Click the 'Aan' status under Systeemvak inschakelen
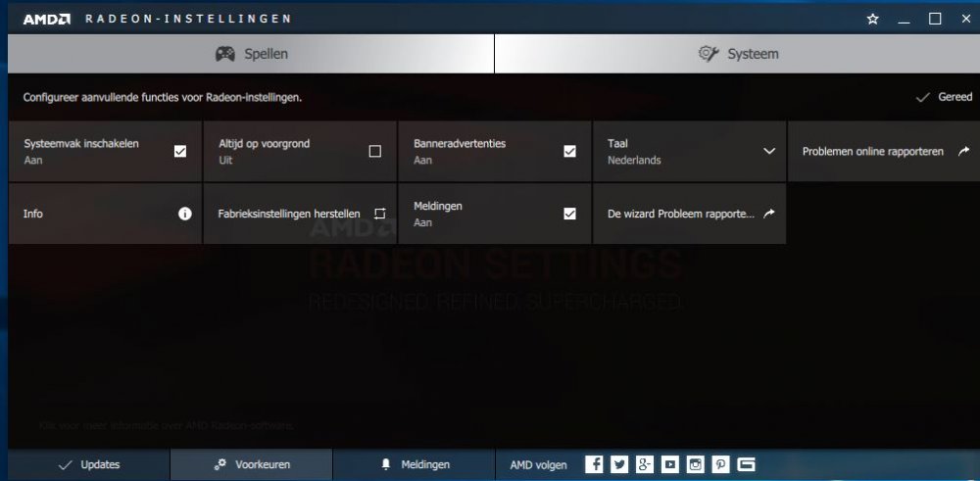 33,160
